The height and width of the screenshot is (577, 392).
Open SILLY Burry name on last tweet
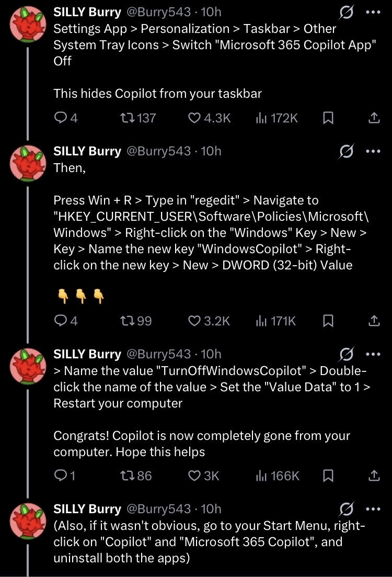88,508
